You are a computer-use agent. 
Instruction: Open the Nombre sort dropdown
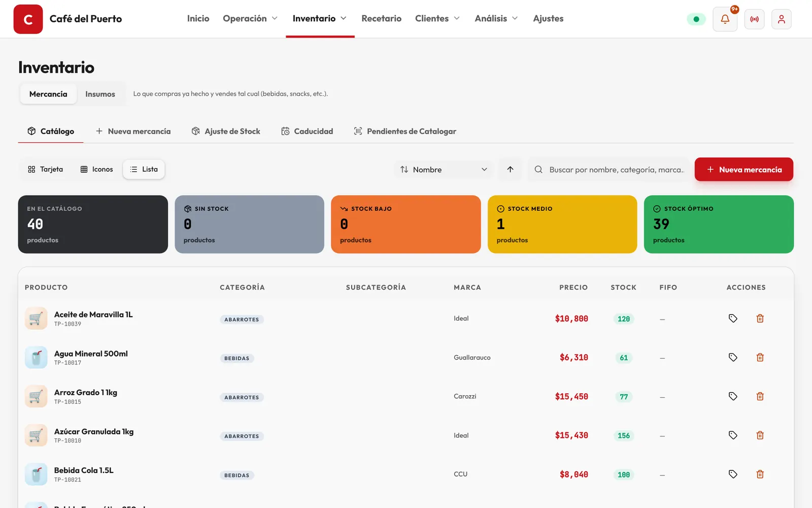tap(444, 170)
